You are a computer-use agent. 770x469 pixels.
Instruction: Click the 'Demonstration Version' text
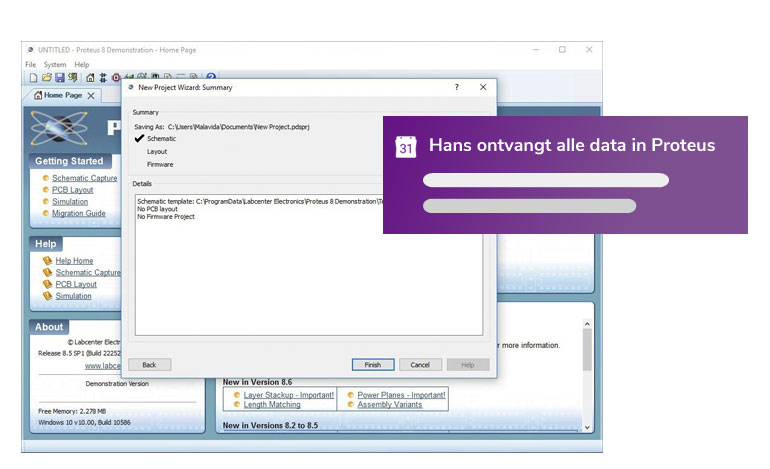coord(117,384)
